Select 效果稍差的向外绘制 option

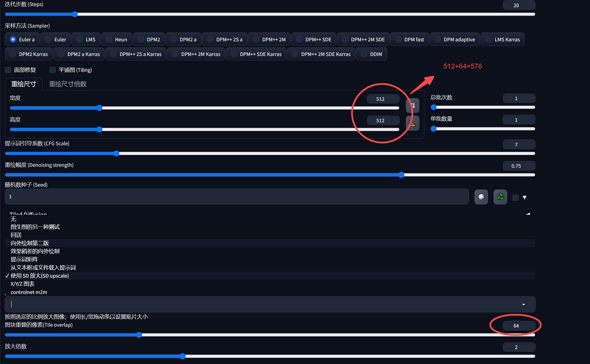270,251
